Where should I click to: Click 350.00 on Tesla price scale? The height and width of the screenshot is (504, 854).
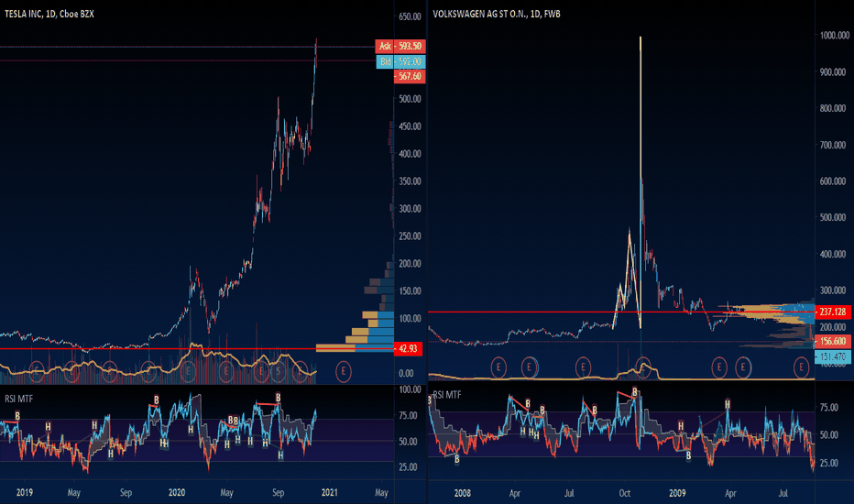point(411,181)
